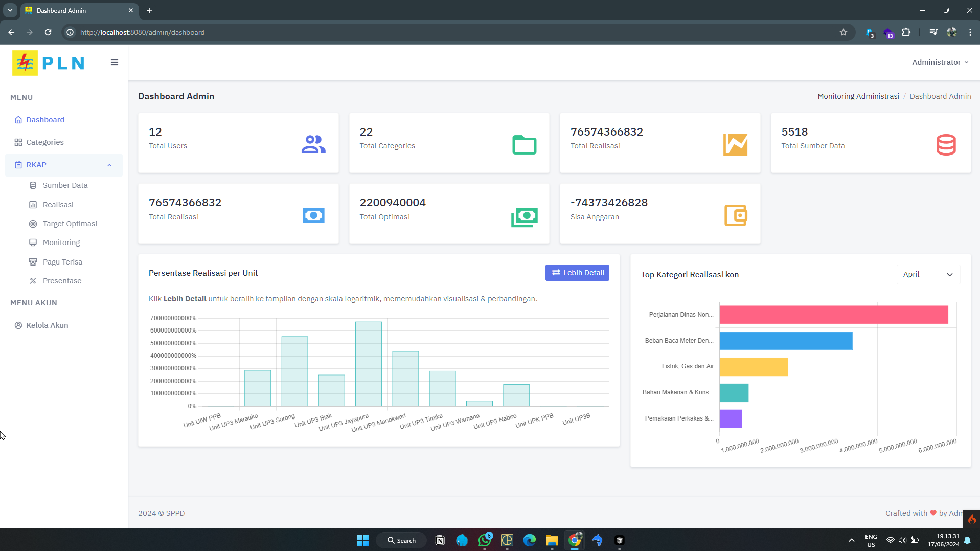980x551 pixels.
Task: Click the Unit UP3 Biak bar
Action: point(332,391)
